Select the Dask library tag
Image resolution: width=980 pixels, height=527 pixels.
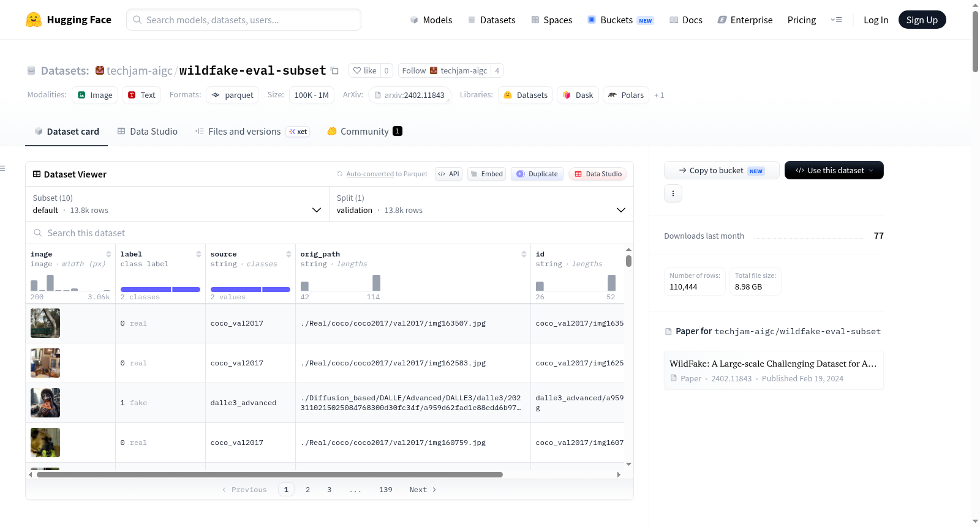pyautogui.click(x=578, y=95)
